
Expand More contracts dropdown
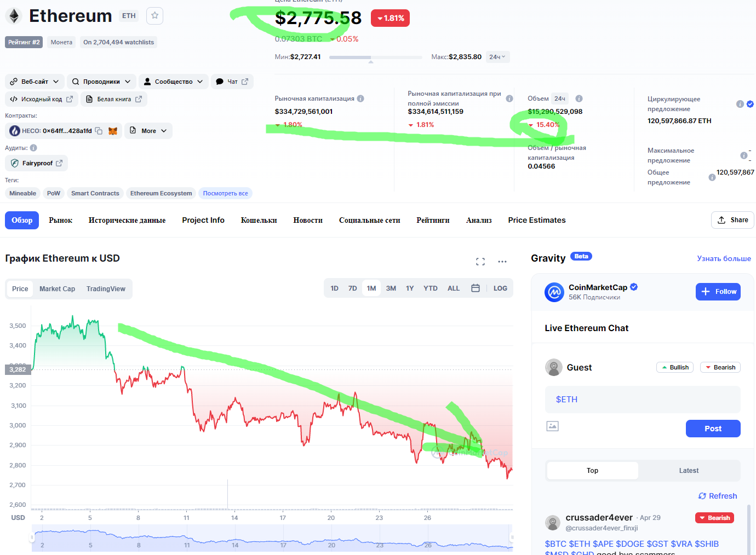[148, 131]
